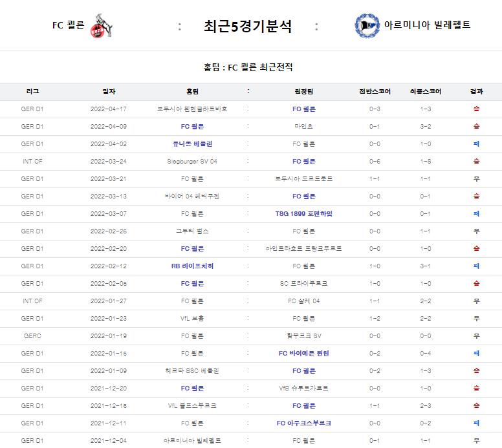This screenshot has width=502, height=448.
Task: Click final score 0-4 in 2022-01-16 row
Action: (x=426, y=353)
